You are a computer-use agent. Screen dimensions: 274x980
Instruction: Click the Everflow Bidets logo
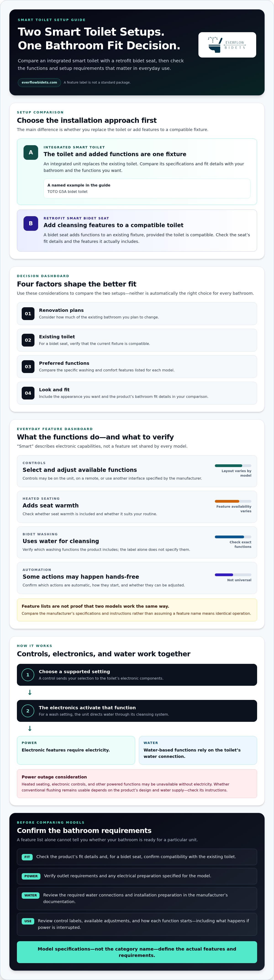click(227, 45)
